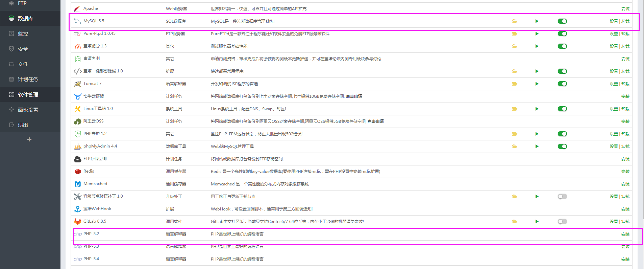This screenshot has width=644, height=269.
Task: Click play icon for GitLab 8.8.5
Action: (537, 222)
